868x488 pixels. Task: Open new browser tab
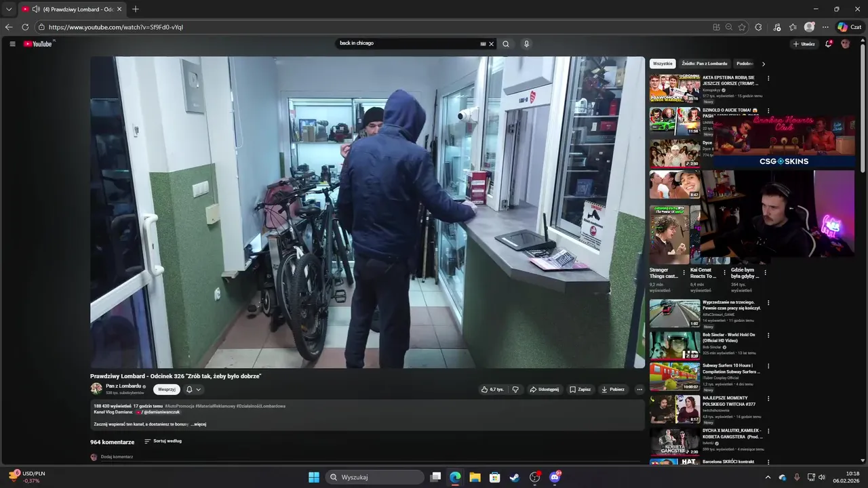(x=136, y=9)
